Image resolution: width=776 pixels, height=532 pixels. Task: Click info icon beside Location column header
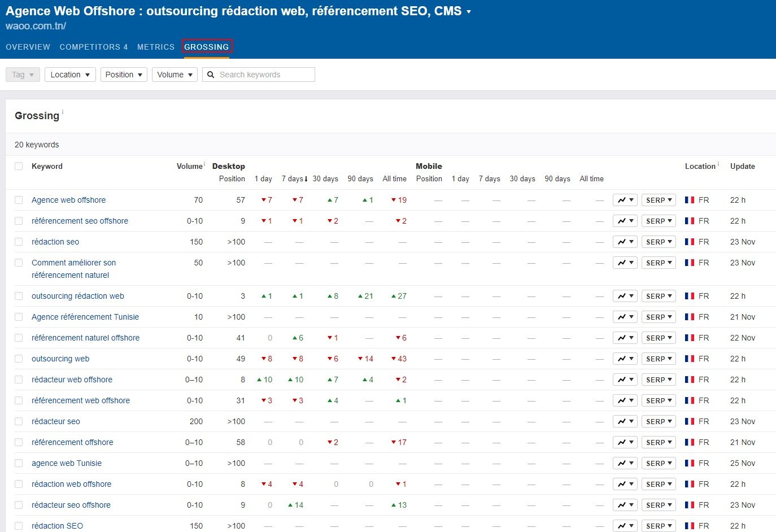click(718, 164)
